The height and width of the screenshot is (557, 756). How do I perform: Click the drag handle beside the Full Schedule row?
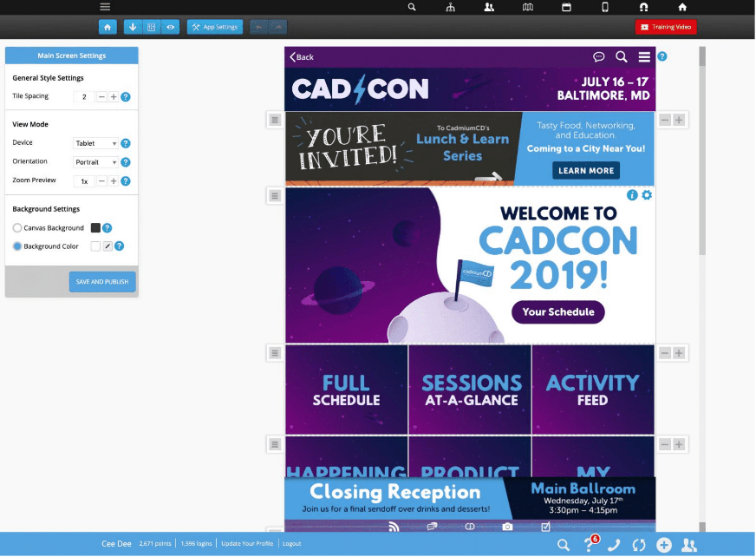point(275,353)
